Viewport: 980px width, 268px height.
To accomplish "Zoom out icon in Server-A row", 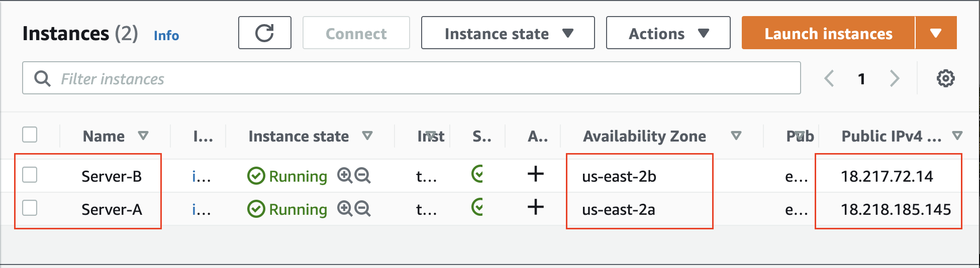I will pos(362,208).
